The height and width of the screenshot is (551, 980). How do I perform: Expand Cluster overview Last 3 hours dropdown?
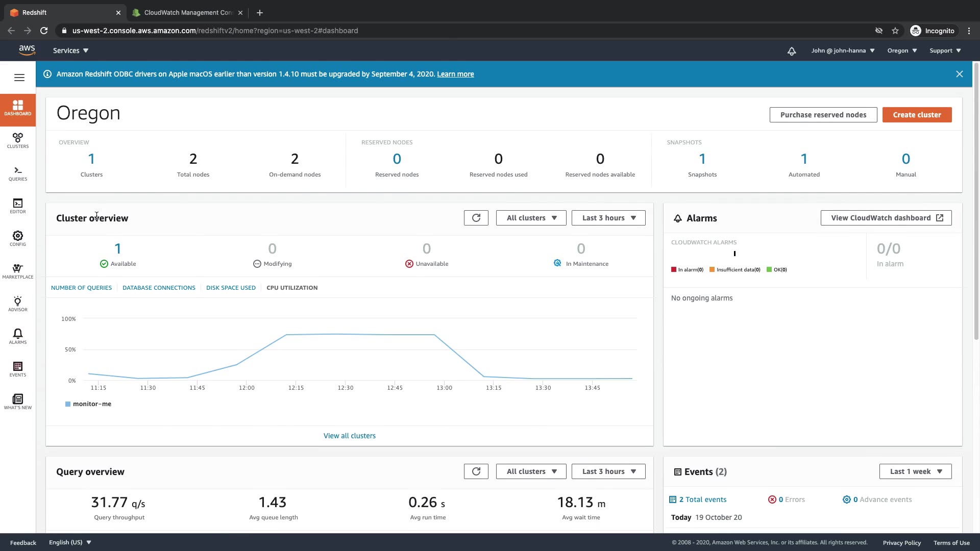pyautogui.click(x=608, y=218)
